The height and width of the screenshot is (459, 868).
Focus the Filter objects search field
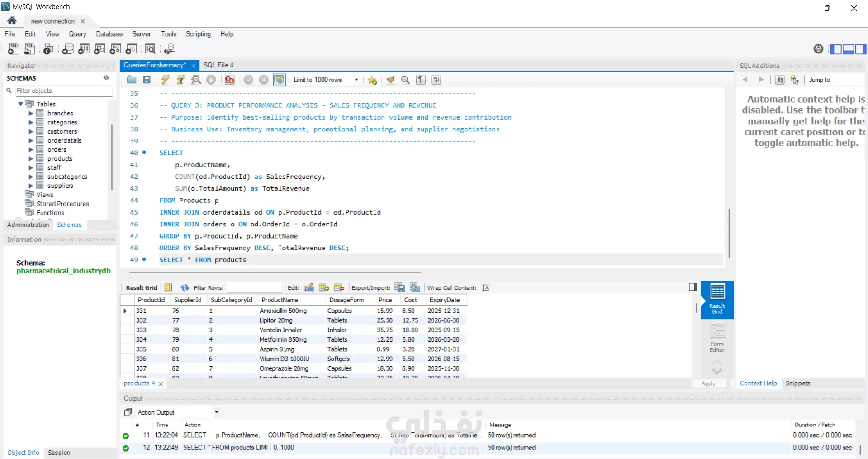tap(64, 91)
